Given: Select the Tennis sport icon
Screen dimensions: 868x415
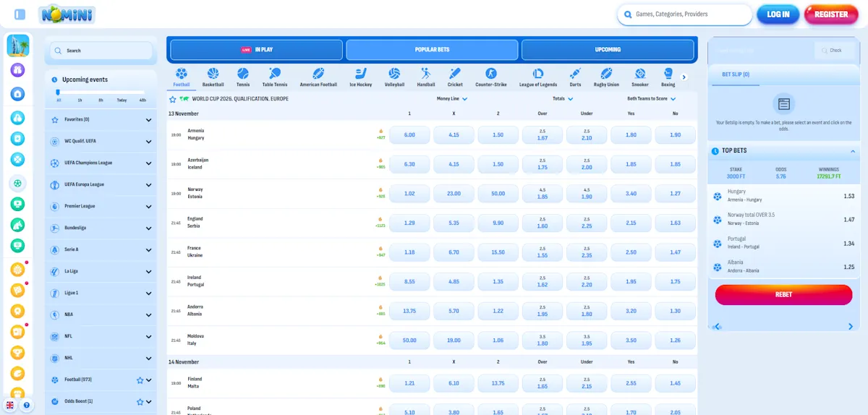Looking at the screenshot, I should 243,74.
